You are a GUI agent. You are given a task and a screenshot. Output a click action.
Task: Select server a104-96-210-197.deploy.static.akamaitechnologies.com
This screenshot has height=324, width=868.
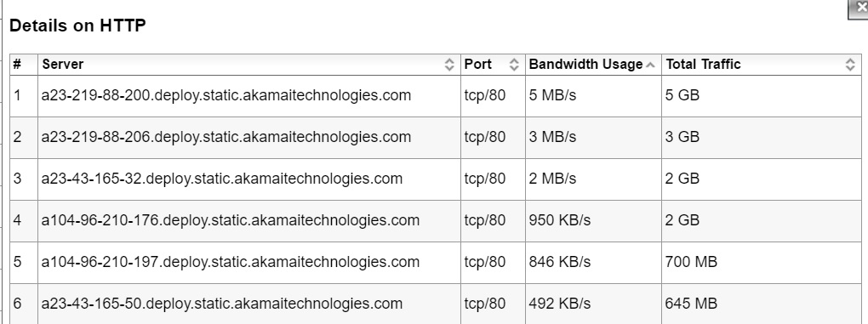(x=231, y=262)
